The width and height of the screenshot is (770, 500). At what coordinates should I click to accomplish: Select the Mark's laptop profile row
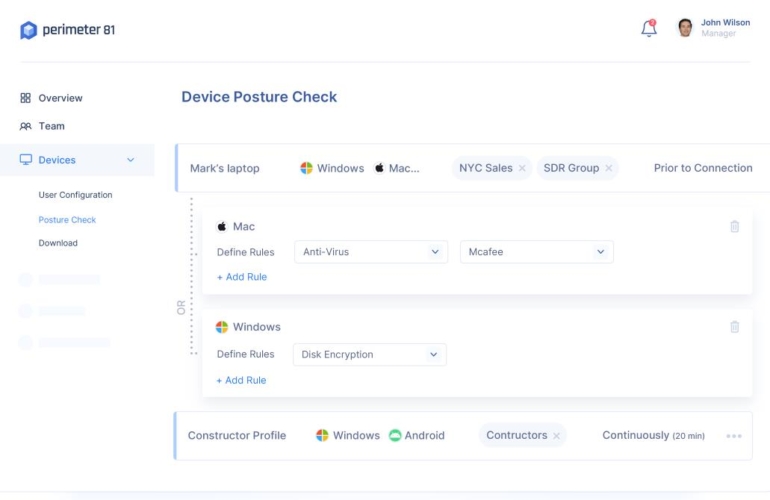click(x=225, y=168)
